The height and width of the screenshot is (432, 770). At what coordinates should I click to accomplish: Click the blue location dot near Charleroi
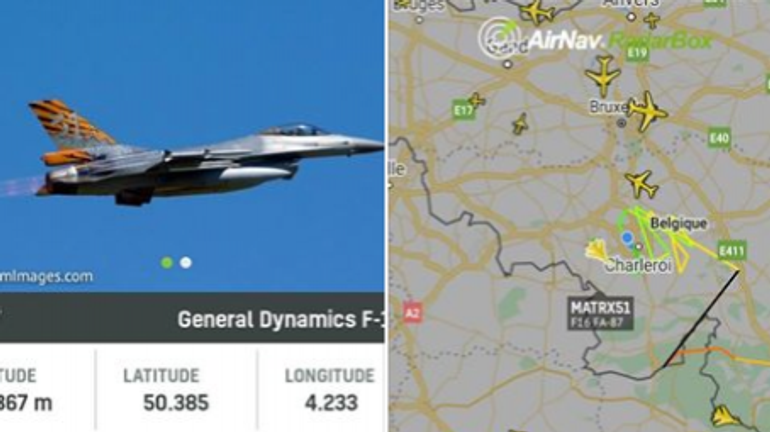click(x=627, y=238)
